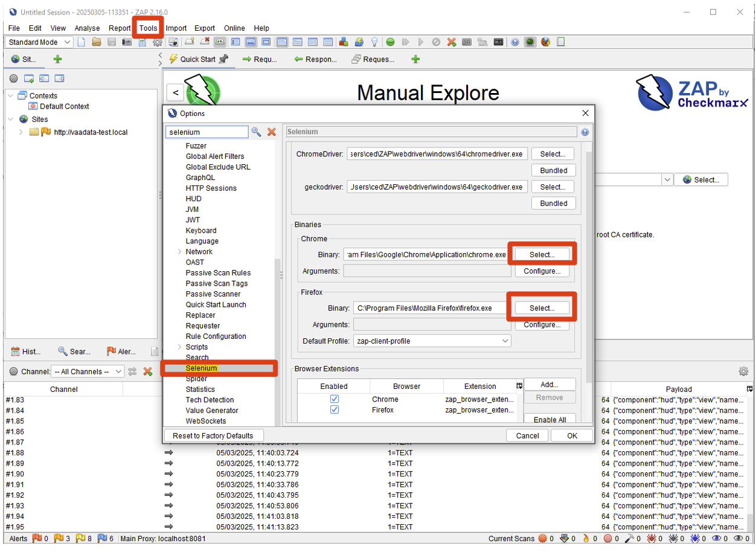Click green plus icon next to Sites tab
This screenshot has width=756, height=552.
coord(57,59)
